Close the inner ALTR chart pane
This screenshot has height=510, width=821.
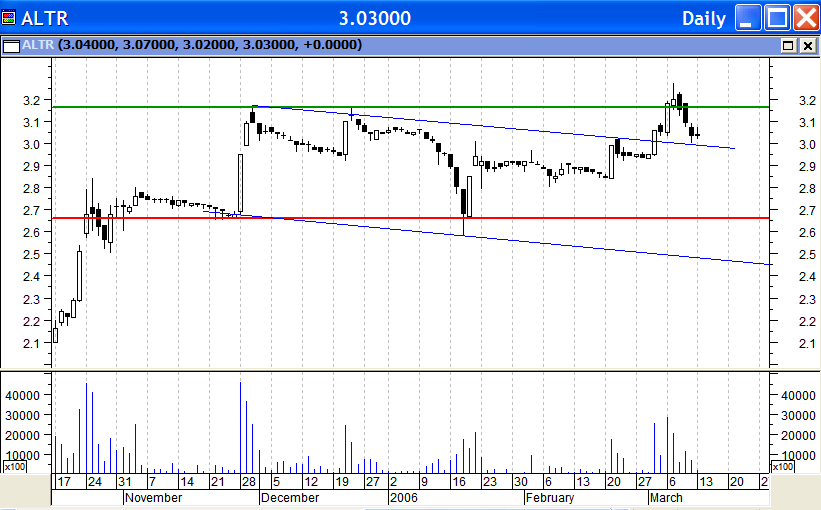pos(808,46)
